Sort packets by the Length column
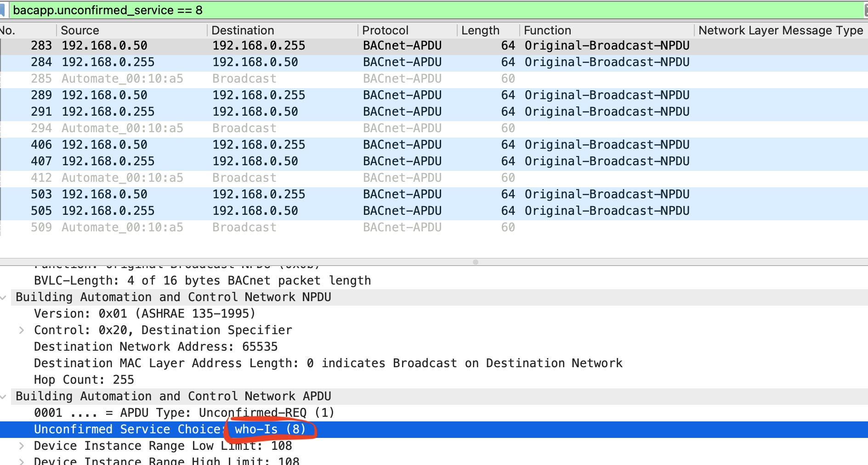The height and width of the screenshot is (465, 868). tap(480, 30)
